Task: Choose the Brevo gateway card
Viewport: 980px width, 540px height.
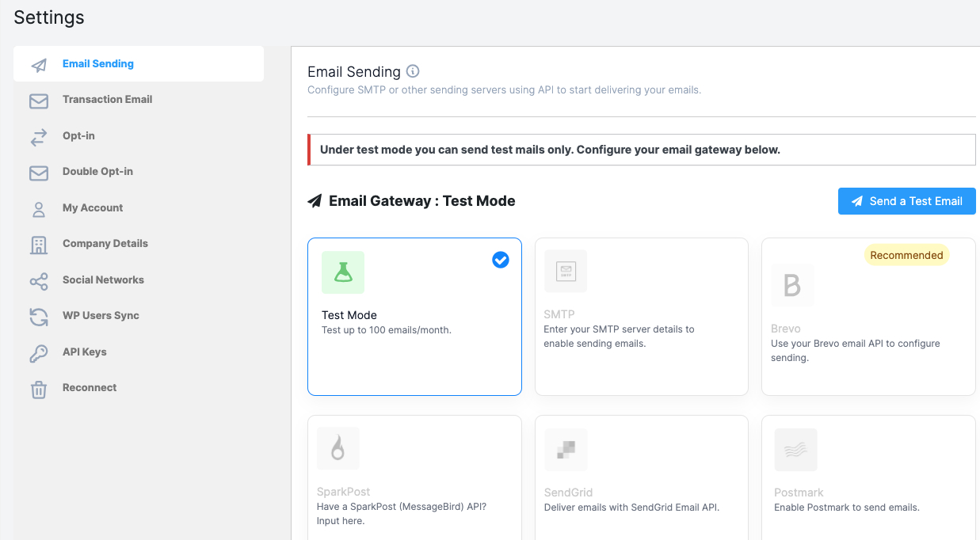Action: (x=868, y=317)
